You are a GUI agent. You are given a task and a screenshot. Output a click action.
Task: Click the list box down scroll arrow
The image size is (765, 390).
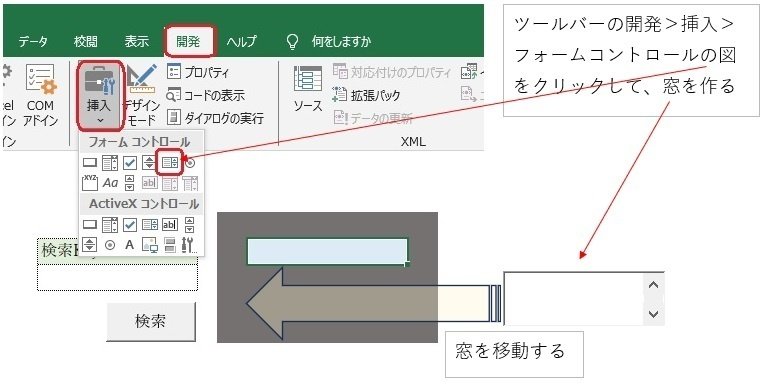tap(654, 314)
